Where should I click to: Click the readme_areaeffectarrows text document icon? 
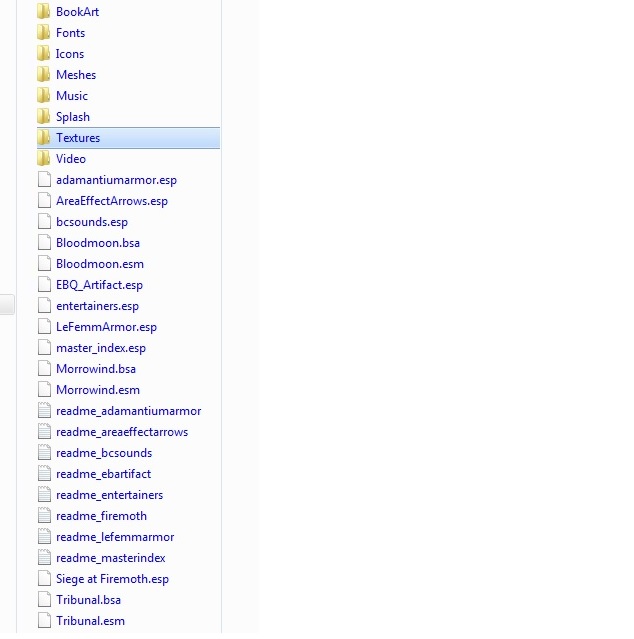click(x=44, y=432)
